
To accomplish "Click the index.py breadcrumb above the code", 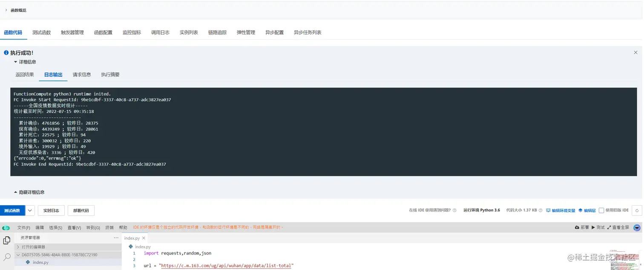I will click(143, 247).
